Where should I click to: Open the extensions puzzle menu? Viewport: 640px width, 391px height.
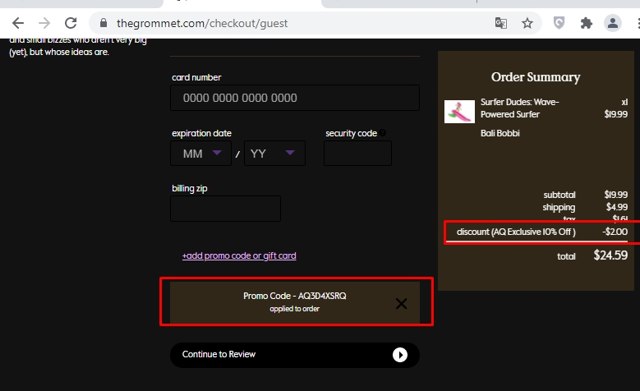(586, 23)
